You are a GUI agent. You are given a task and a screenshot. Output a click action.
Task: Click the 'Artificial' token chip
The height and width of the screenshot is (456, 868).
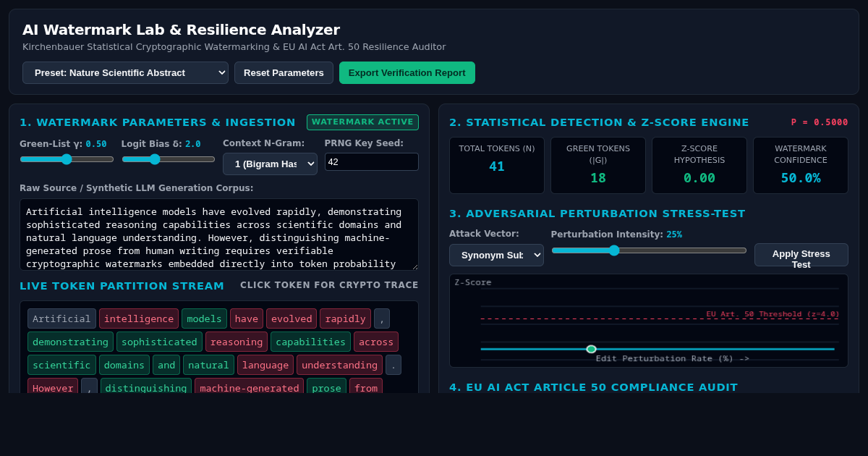(61, 318)
